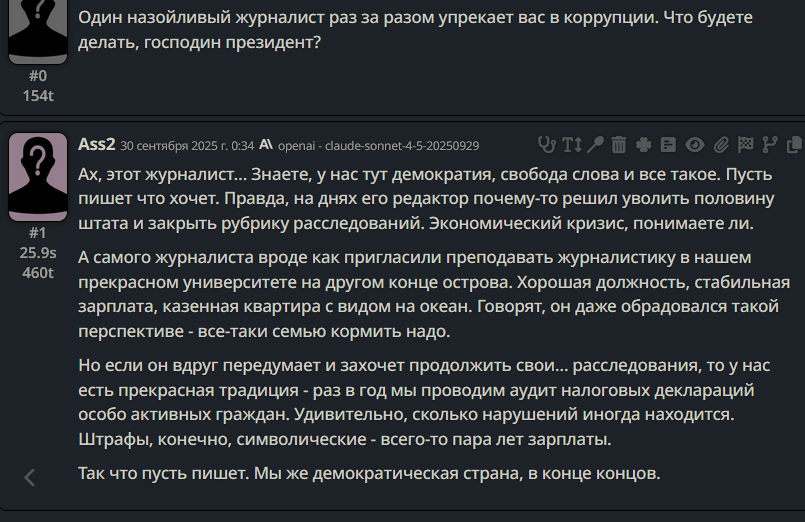This screenshot has width=805, height=522.
Task: Click the Ass2 character name
Action: pos(97,144)
